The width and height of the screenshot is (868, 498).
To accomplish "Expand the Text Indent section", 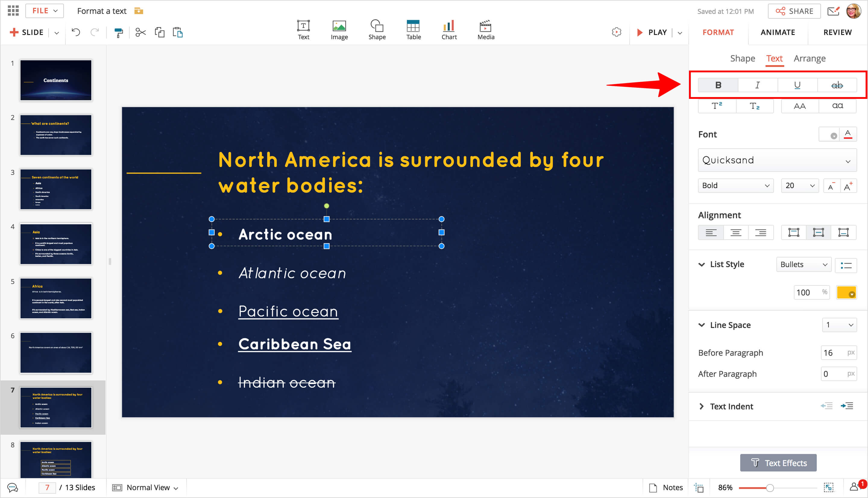I will tap(702, 406).
